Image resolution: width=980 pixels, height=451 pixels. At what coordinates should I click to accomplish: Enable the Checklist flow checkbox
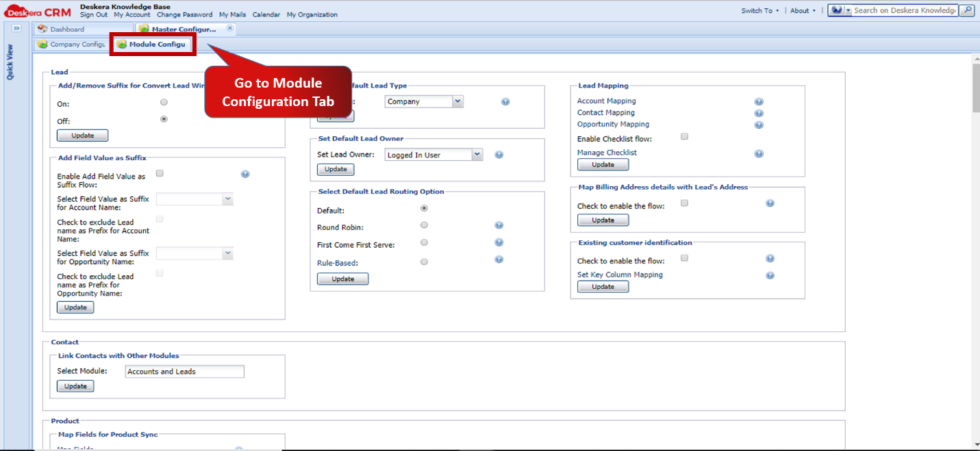coord(684,136)
